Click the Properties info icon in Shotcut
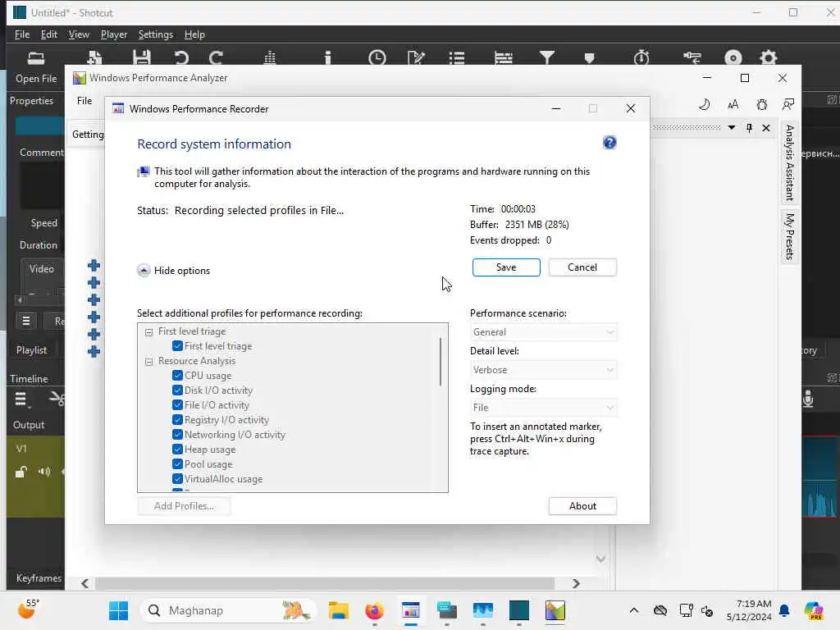 point(328,57)
